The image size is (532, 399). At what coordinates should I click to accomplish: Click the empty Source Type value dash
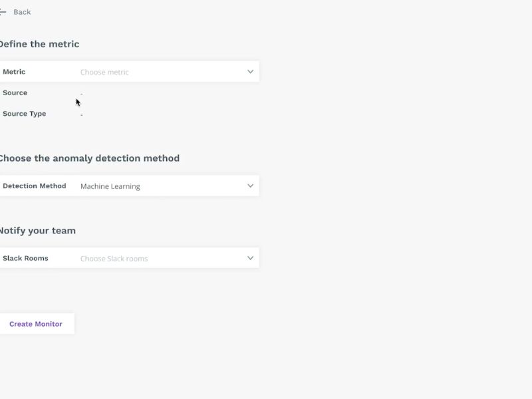coord(81,114)
